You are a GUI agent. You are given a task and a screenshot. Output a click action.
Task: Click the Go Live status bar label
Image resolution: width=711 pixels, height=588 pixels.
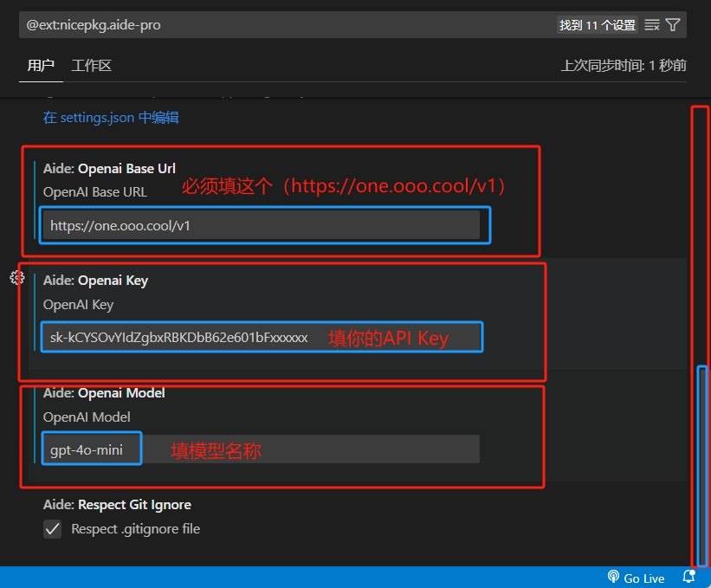[x=643, y=578]
